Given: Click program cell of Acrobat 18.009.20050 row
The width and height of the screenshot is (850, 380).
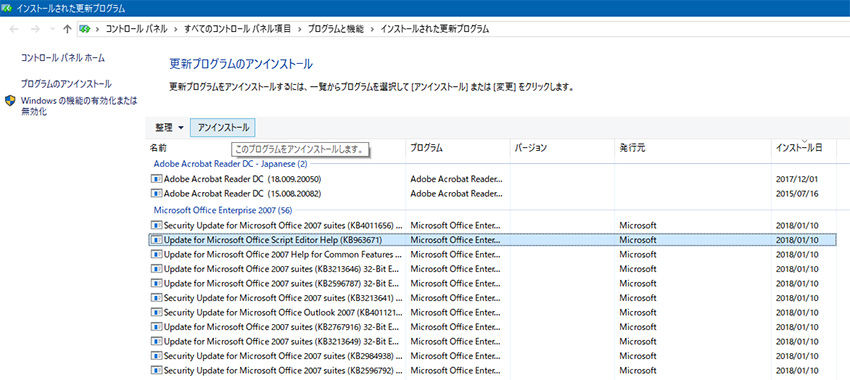Looking at the screenshot, I should point(456,179).
